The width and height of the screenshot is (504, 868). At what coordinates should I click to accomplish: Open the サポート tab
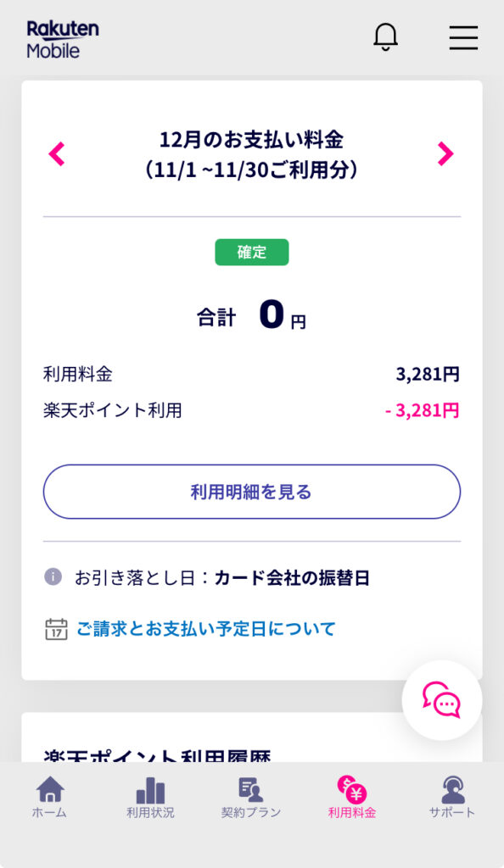coord(452,797)
